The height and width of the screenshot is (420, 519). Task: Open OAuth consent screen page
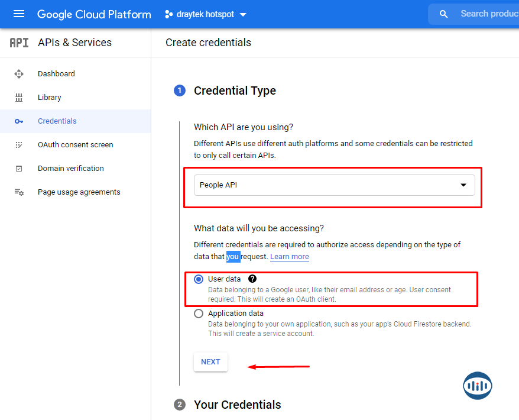[x=75, y=145]
